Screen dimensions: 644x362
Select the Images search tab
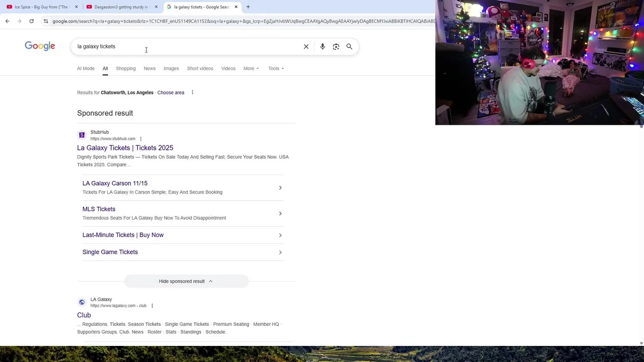click(171, 68)
